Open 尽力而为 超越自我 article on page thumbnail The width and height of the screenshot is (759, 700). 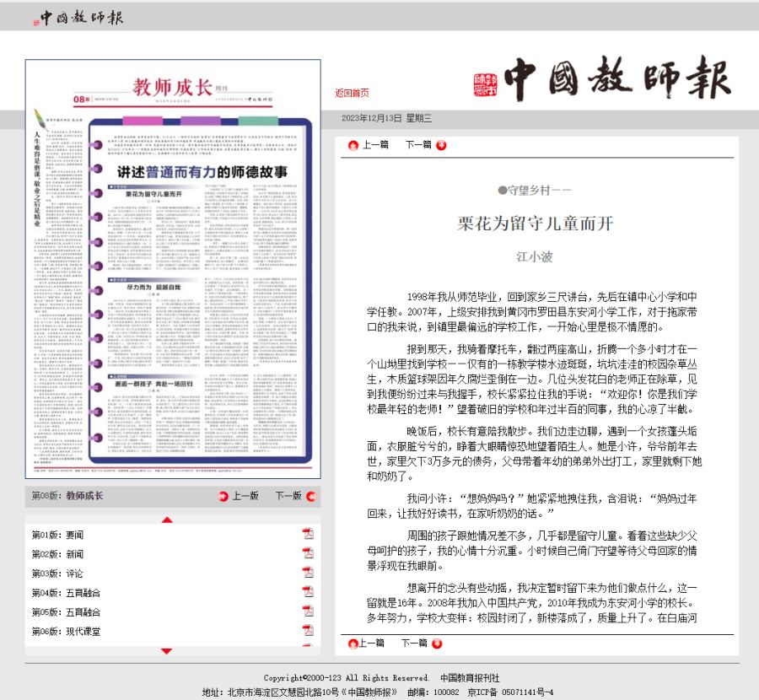pos(153,287)
